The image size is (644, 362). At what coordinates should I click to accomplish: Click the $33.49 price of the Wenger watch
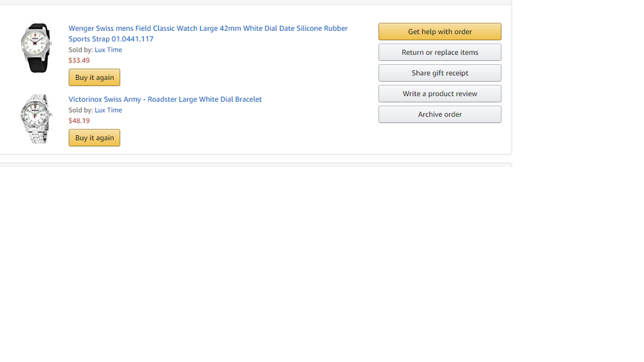pyautogui.click(x=79, y=60)
